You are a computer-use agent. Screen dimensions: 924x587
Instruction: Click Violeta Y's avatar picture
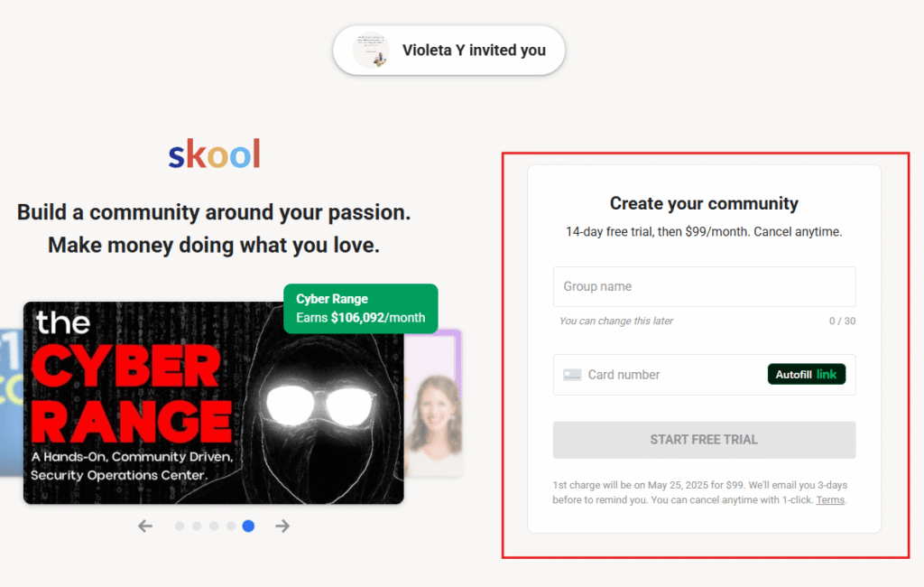pos(371,51)
